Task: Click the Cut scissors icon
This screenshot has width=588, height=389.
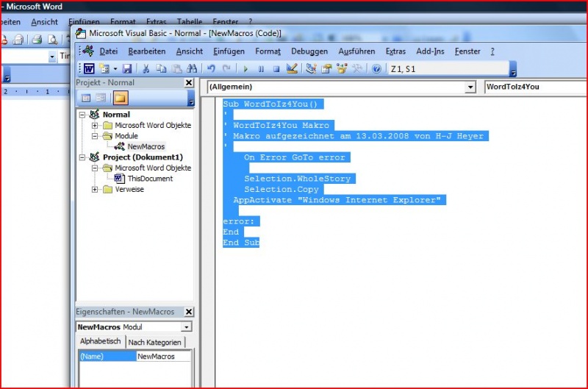Action: pyautogui.click(x=146, y=68)
